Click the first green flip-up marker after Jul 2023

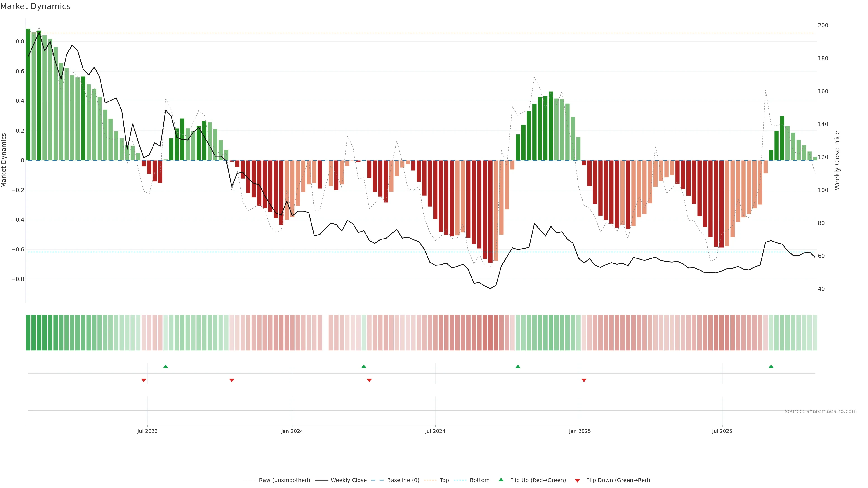tap(165, 366)
